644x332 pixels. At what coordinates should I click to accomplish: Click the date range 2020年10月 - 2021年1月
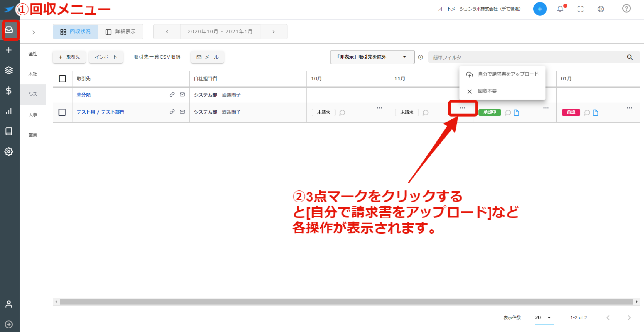(220, 32)
